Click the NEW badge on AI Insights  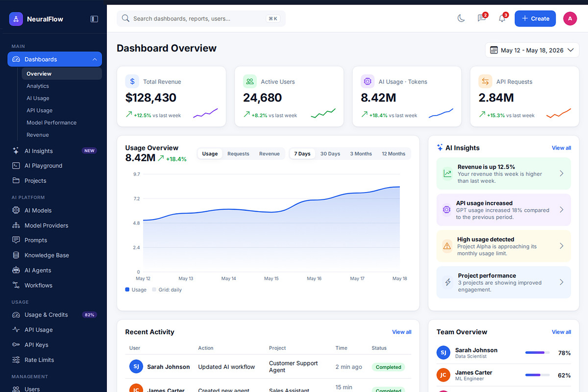point(89,151)
